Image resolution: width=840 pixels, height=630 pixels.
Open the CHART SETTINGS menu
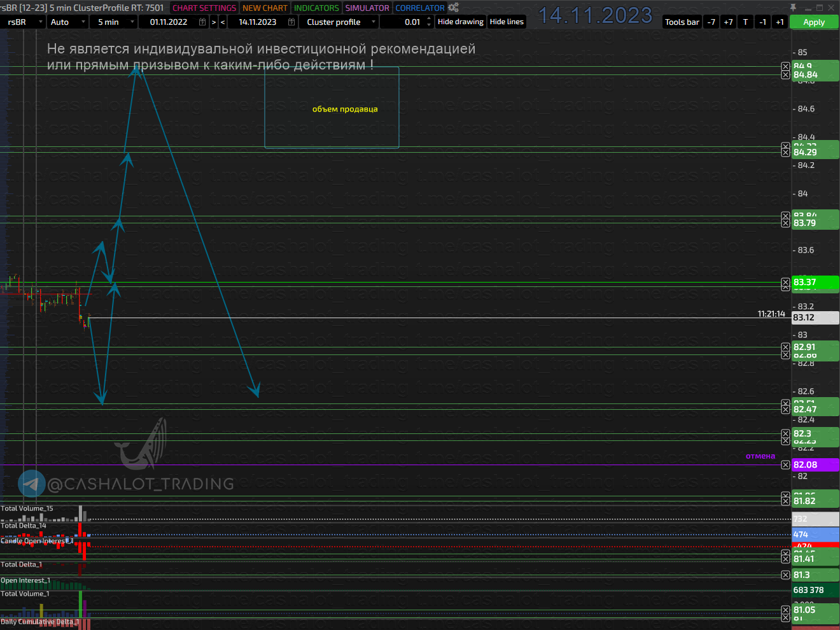click(x=204, y=8)
